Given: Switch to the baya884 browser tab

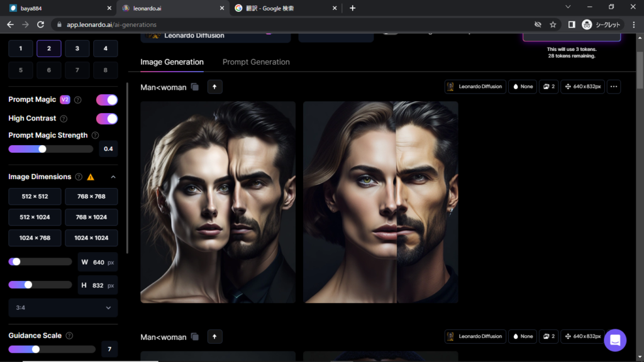Looking at the screenshot, I should click(57, 8).
